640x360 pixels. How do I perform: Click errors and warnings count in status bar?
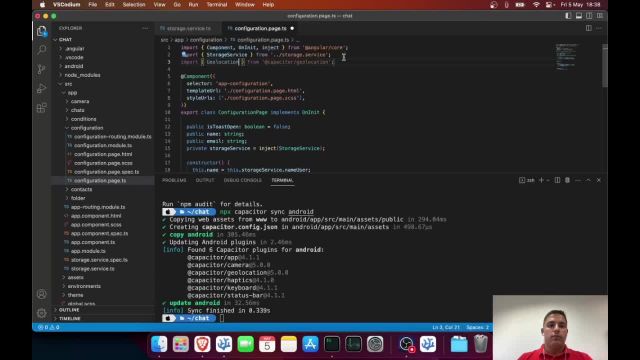tap(49, 327)
